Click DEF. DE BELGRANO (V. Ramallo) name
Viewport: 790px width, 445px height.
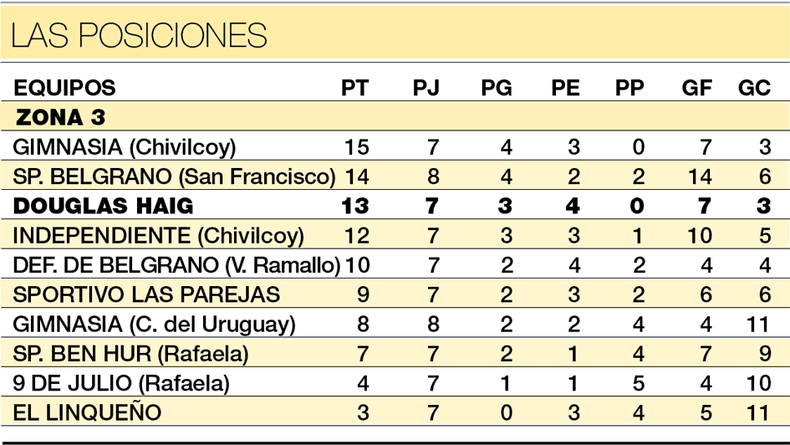(176, 265)
